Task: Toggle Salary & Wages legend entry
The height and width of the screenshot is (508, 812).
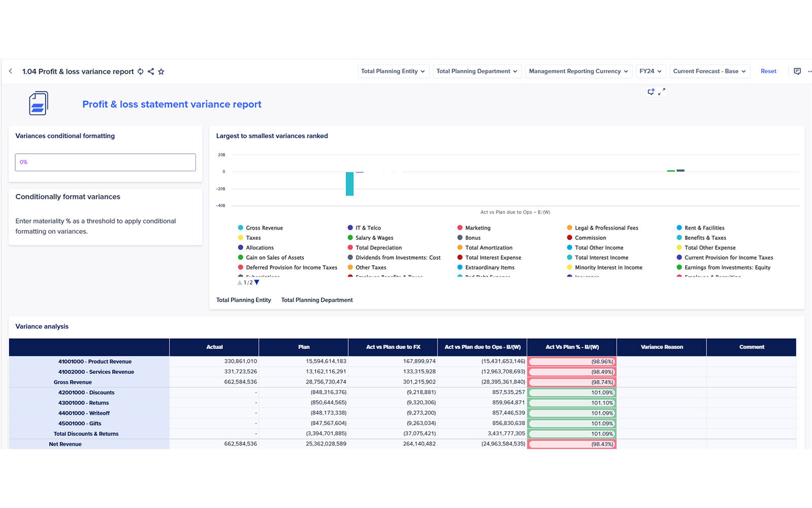Action: (374, 238)
